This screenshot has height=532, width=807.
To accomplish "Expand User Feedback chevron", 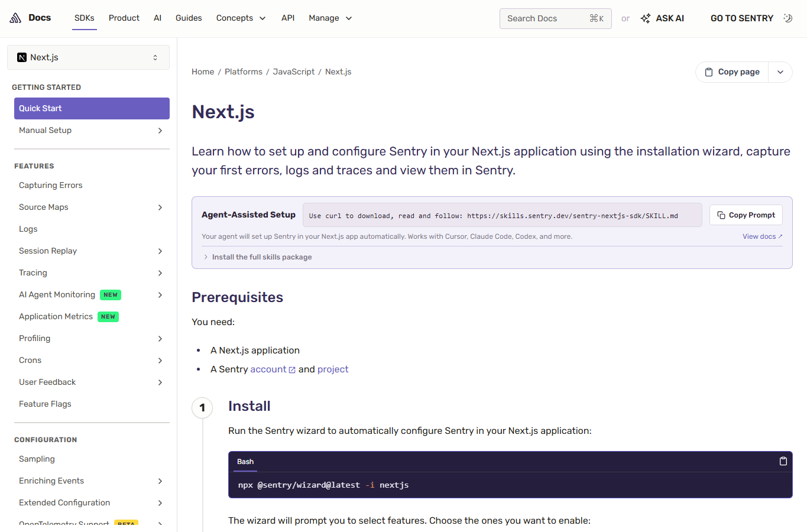I will [160, 382].
